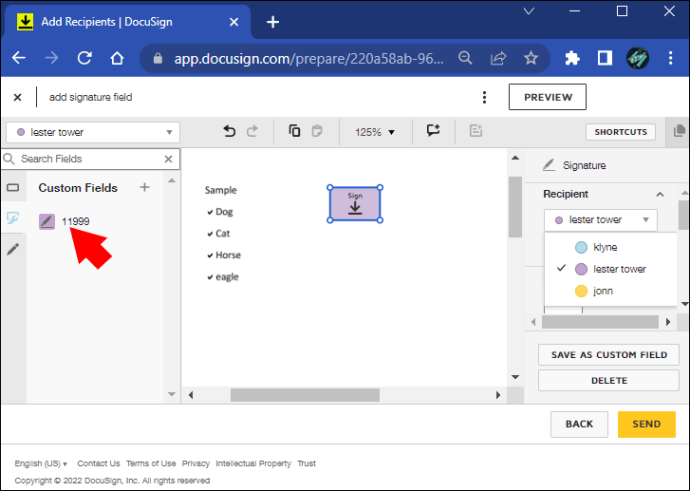This screenshot has width=690, height=491.
Task: Open the browser extensions puzzle icon
Action: pyautogui.click(x=572, y=58)
